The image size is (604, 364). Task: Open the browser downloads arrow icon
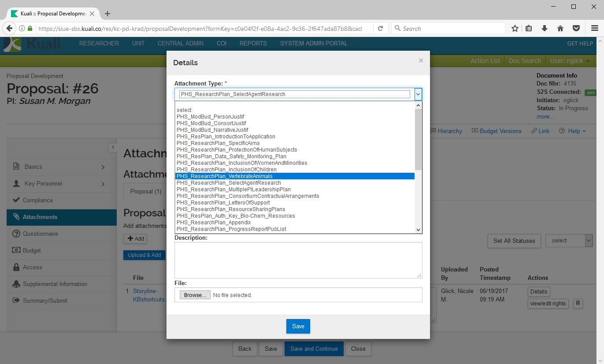pos(545,28)
